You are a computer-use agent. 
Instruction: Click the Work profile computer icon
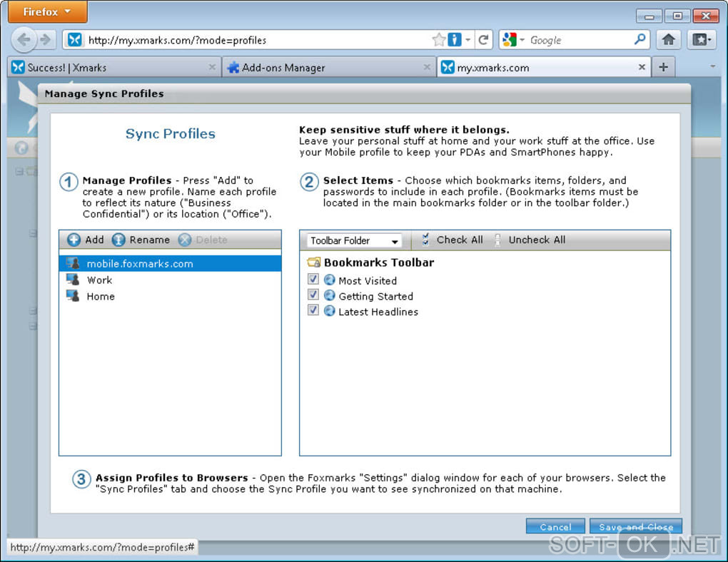(x=73, y=280)
